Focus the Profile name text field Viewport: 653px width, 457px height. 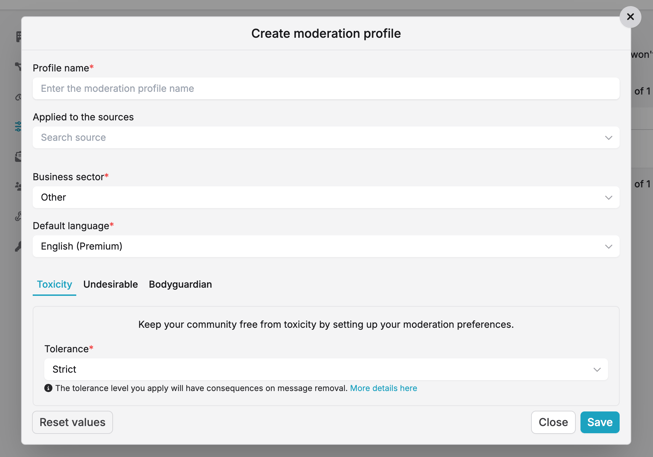[x=325, y=88]
